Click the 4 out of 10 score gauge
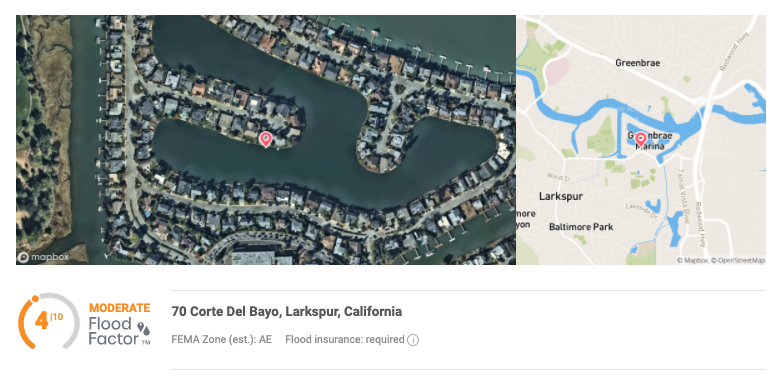This screenshot has height=382, width=781. click(x=48, y=321)
